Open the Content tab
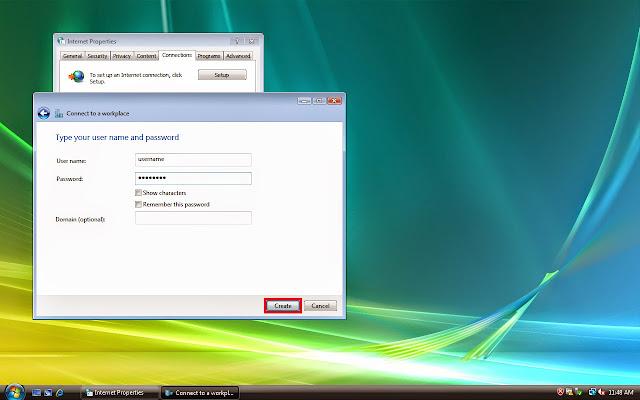Screen dimensions: 640x400 point(146,56)
